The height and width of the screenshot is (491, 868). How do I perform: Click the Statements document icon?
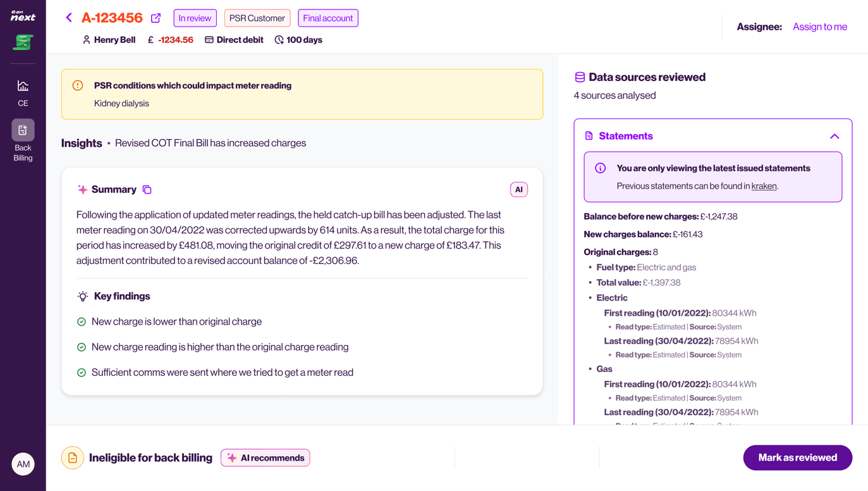[589, 136]
